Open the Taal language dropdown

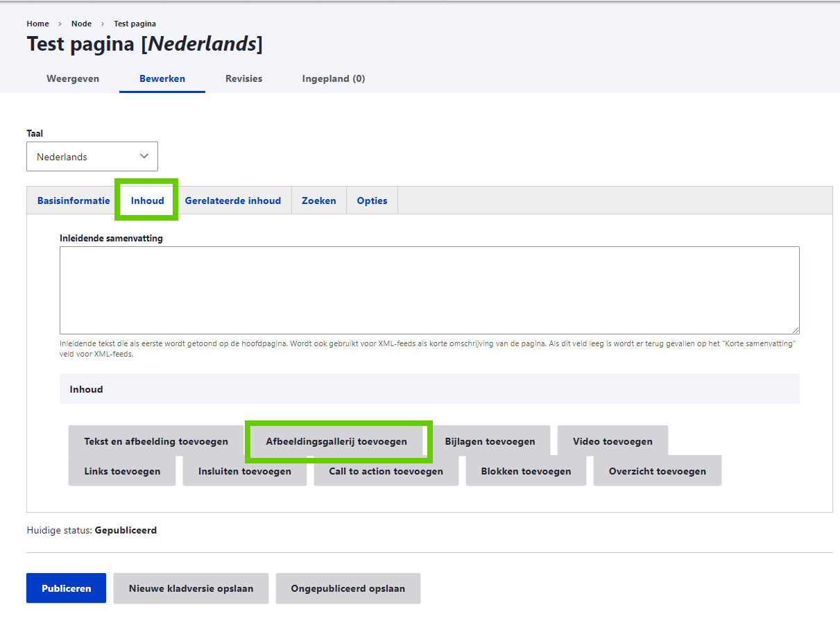(x=92, y=157)
